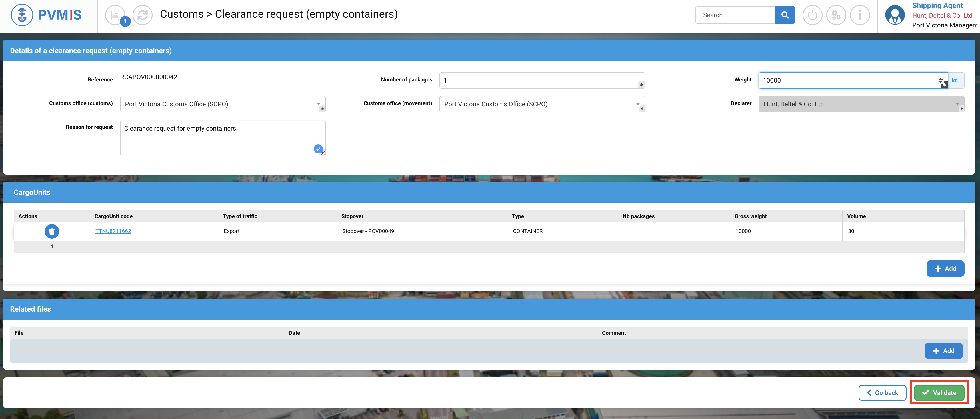Open the settings gears icon
The image size is (980, 419).
836,15
